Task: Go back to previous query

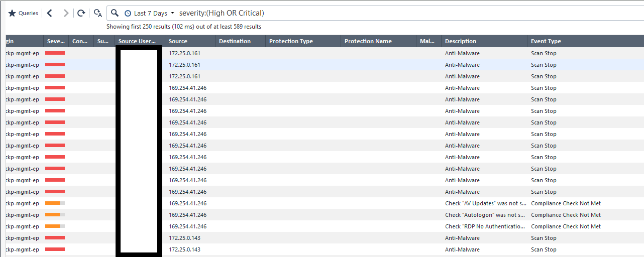Action: click(x=49, y=13)
